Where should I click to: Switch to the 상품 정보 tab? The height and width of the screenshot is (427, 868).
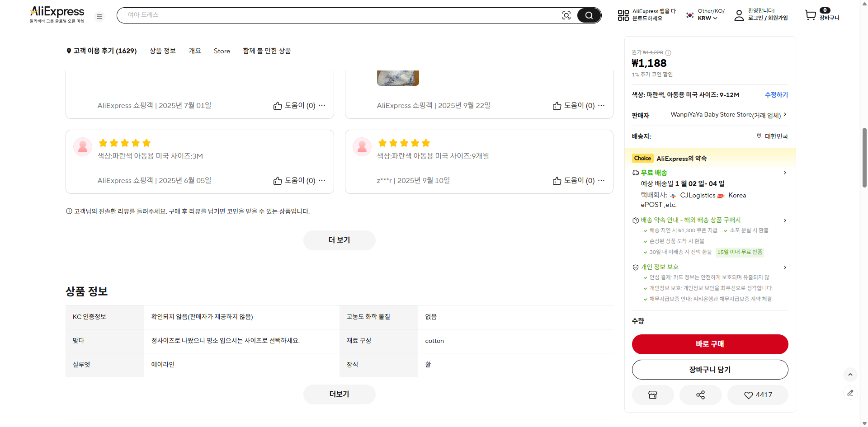pyautogui.click(x=162, y=51)
